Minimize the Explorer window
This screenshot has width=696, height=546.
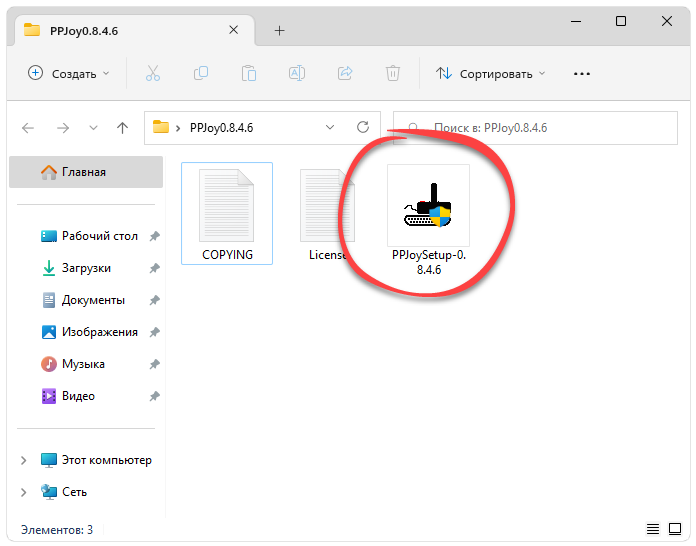pyautogui.click(x=576, y=21)
